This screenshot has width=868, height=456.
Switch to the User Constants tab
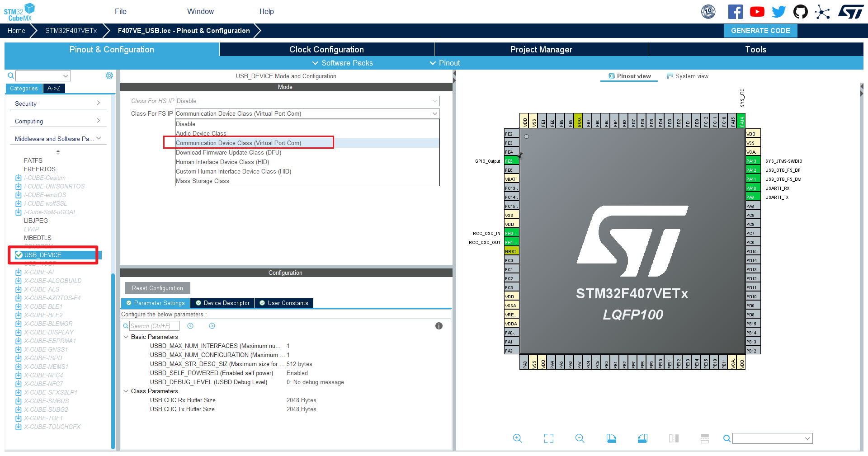[284, 303]
